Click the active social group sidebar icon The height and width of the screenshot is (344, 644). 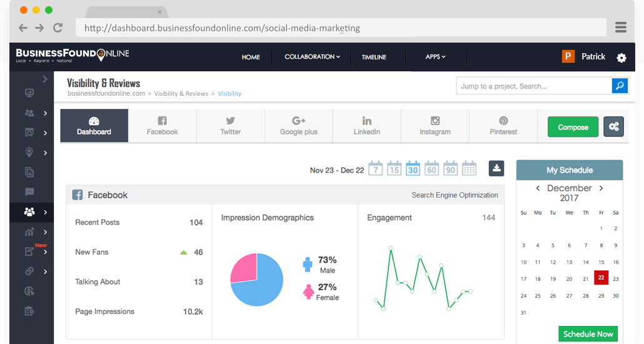click(x=29, y=211)
